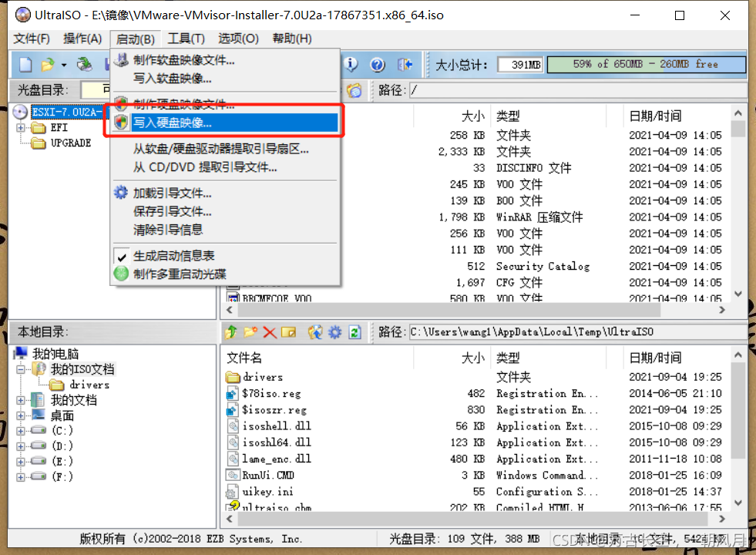Click the blue gear icon in local toolbar
Image resolution: width=756 pixels, height=555 pixels.
(334, 332)
